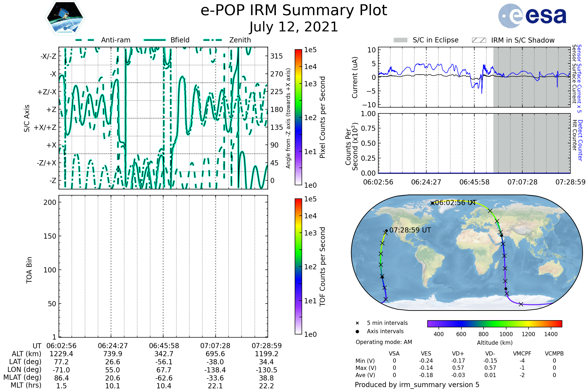Click the July 12, 2021 date text
588x392 pixels.
coord(294,27)
